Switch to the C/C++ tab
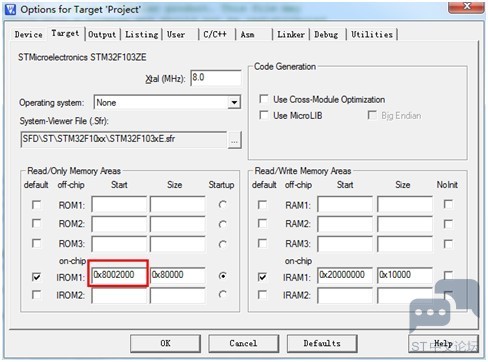The height and width of the screenshot is (362, 488). coord(215,34)
